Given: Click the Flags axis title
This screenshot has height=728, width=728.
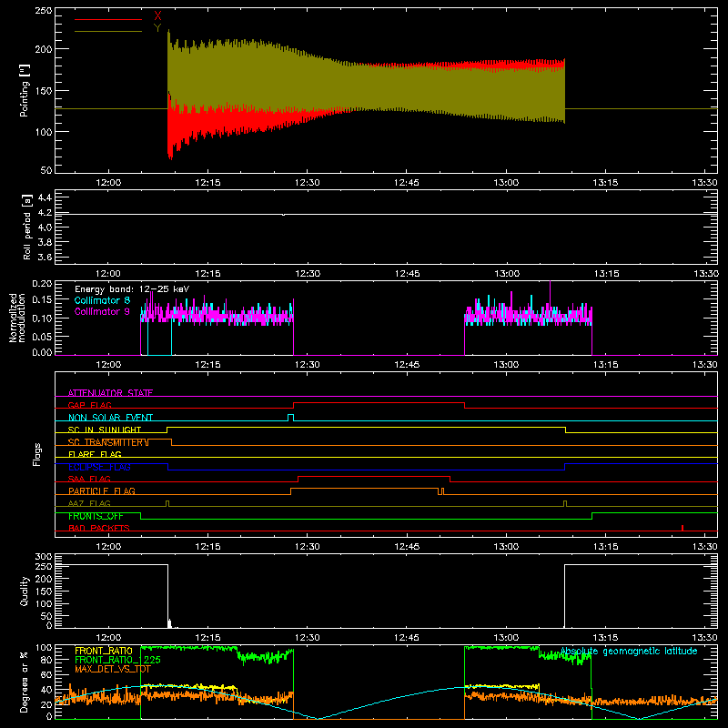Looking at the screenshot, I should coord(37,454).
